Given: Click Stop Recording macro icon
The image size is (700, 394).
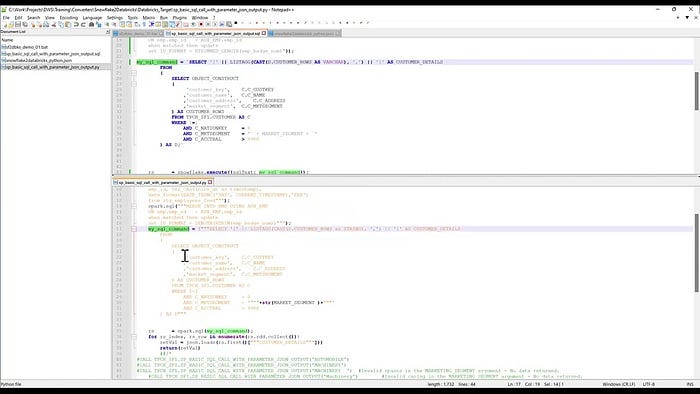Looking at the screenshot, I should tap(208, 24).
